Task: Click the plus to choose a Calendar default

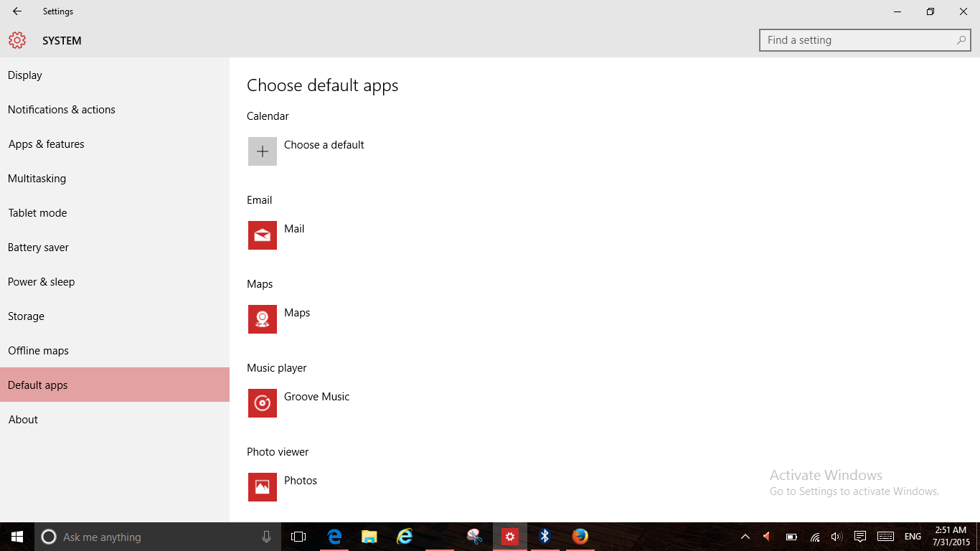Action: point(262,151)
